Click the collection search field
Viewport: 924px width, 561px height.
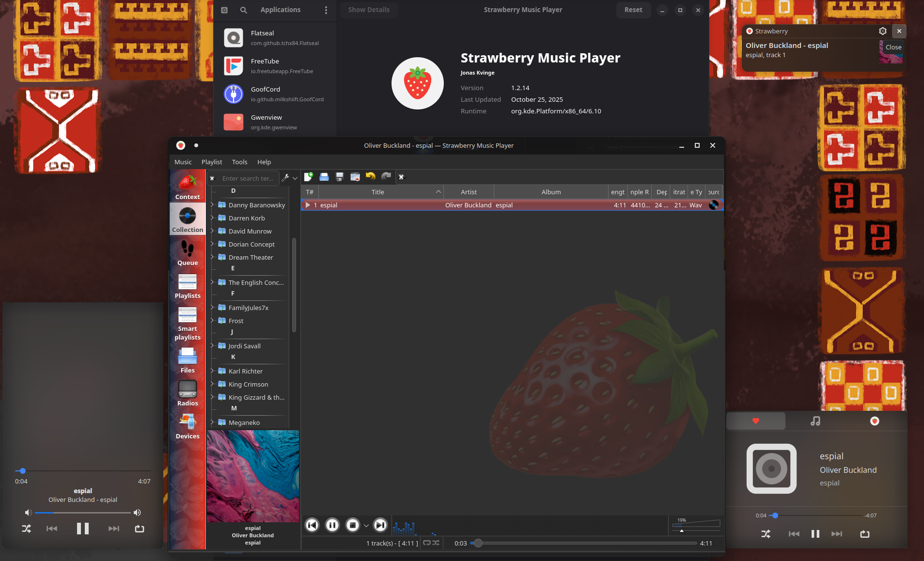pyautogui.click(x=248, y=178)
